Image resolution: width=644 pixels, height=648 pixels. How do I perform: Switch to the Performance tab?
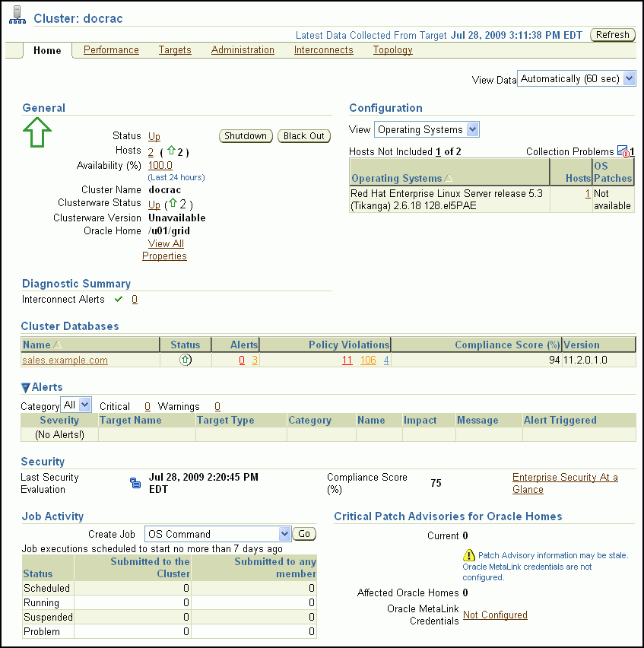(111, 50)
